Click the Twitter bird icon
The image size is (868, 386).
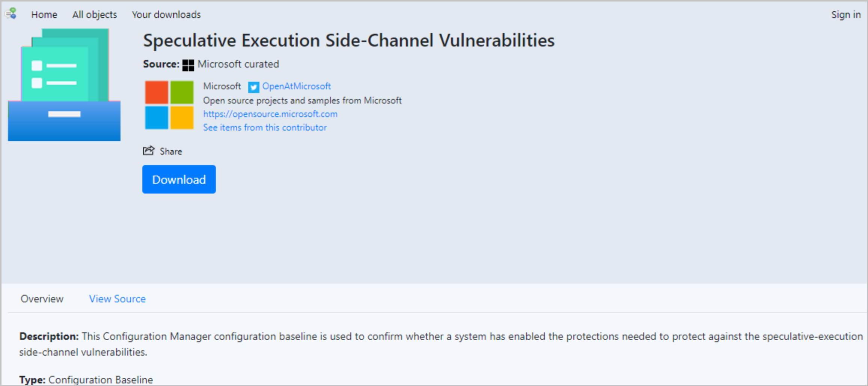(253, 87)
